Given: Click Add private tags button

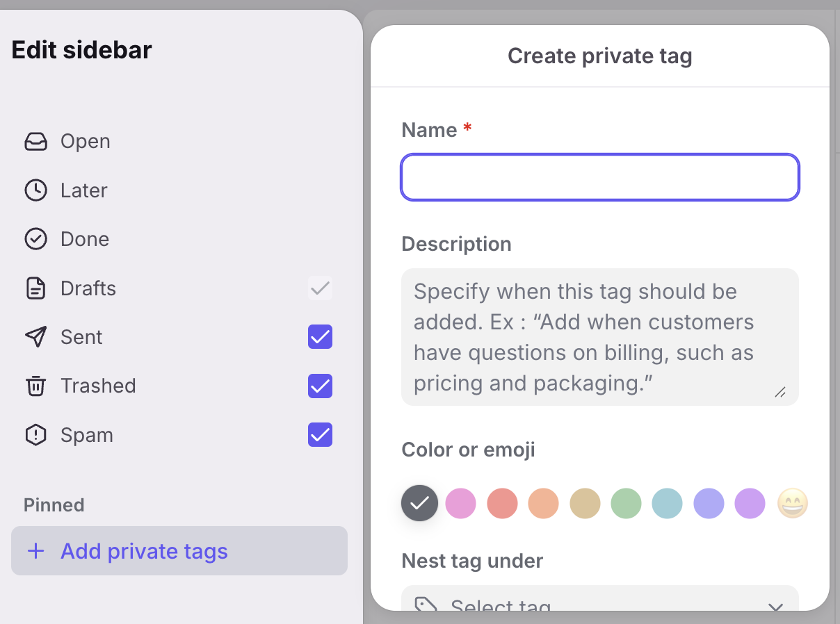Looking at the screenshot, I should pos(179,551).
